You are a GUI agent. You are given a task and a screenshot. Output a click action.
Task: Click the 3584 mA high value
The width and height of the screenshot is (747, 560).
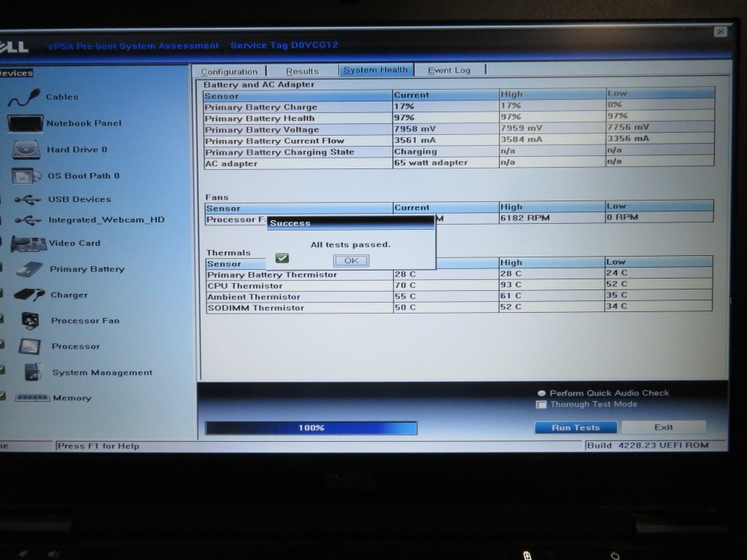pos(521,139)
